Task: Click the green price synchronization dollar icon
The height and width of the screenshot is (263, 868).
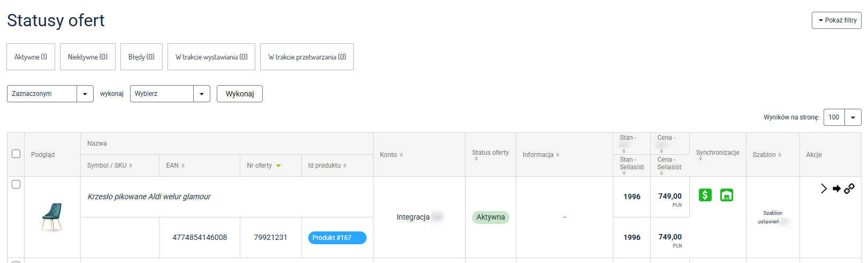Action: coord(705,195)
